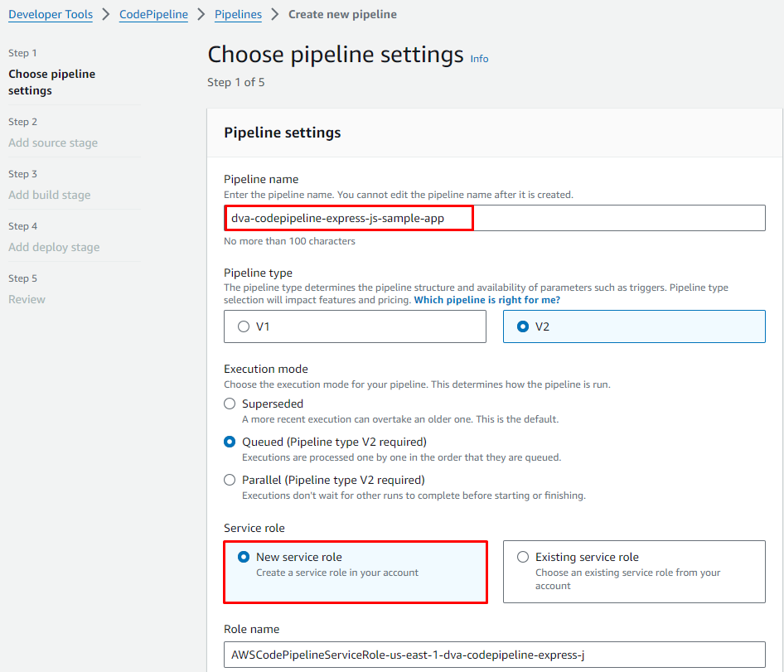Open 'Which pipeline is right for me?' link
Screen dimensions: 784x672
(486, 299)
